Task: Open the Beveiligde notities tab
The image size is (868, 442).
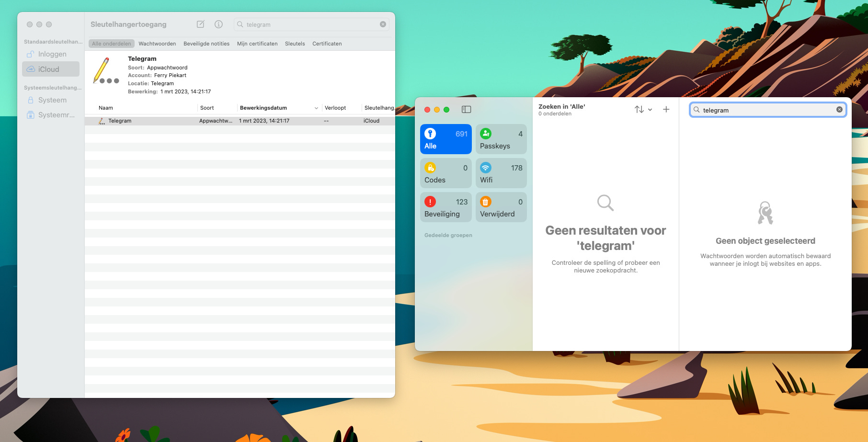Action: [206, 44]
